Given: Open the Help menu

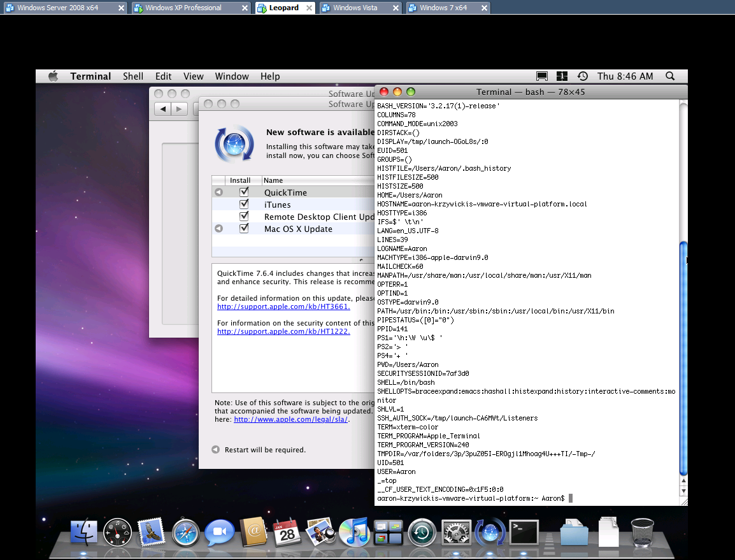Looking at the screenshot, I should click(x=270, y=76).
